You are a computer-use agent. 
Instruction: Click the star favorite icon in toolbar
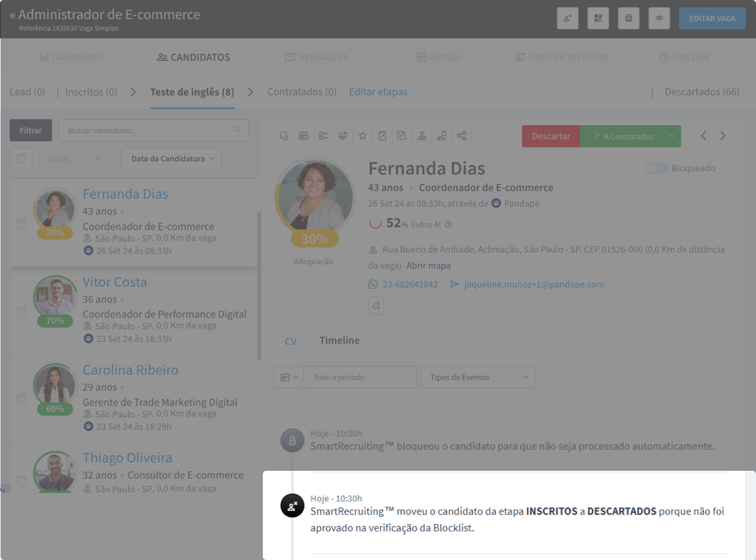[x=362, y=136]
